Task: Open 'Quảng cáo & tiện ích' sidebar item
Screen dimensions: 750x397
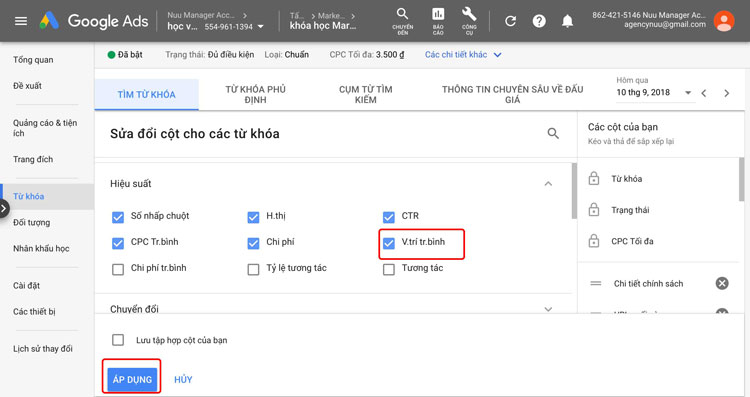Action: click(45, 128)
